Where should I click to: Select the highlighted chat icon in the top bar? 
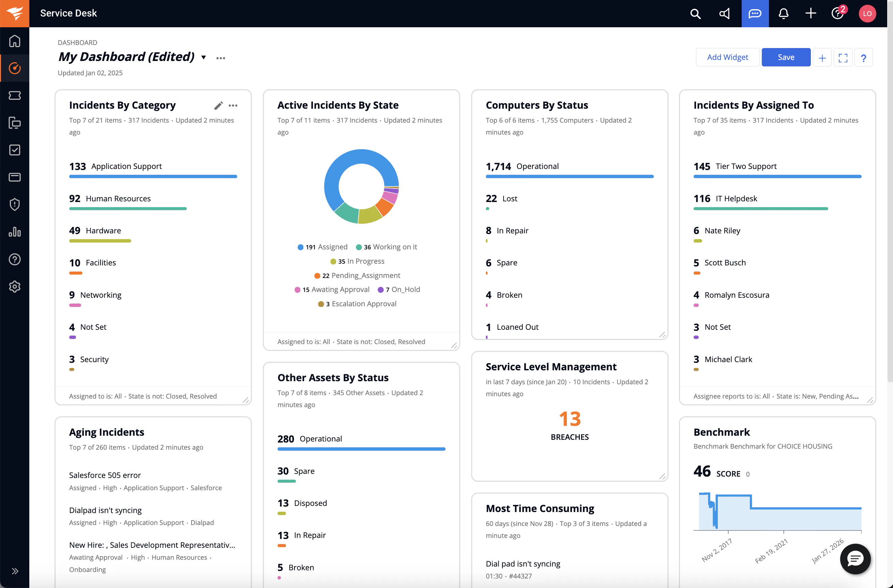pyautogui.click(x=755, y=14)
